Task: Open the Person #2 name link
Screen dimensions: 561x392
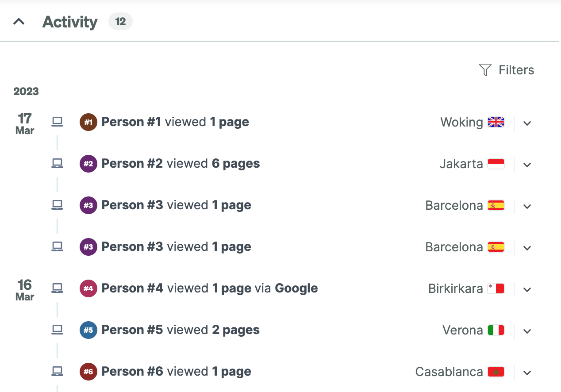Action: click(x=132, y=164)
